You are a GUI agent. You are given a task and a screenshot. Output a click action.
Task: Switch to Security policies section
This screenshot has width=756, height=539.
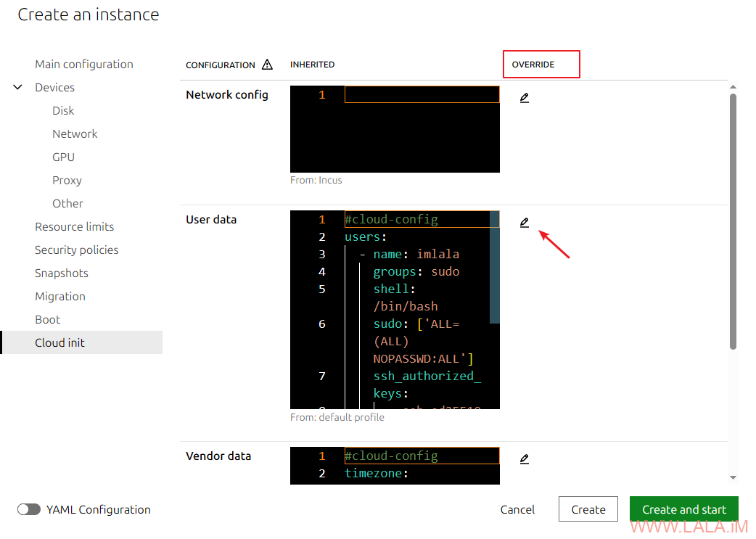(x=76, y=250)
